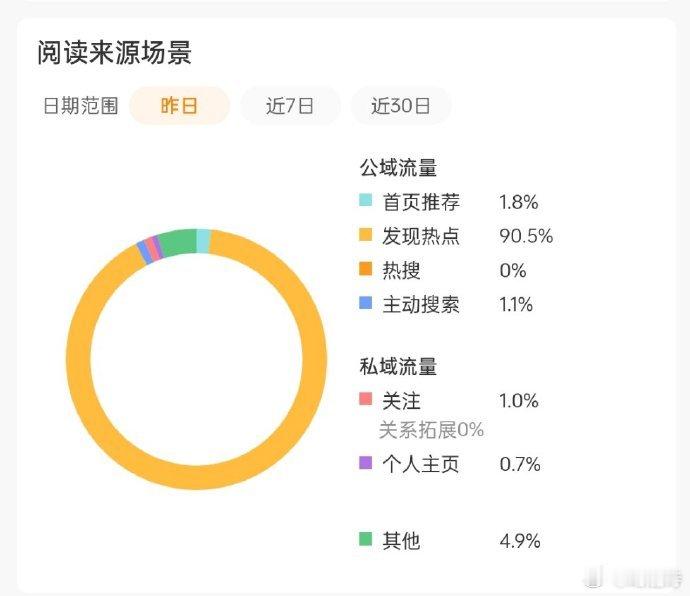The height and width of the screenshot is (596, 690).
Task: Click the 90.5% percentage value
Action: pos(526,236)
